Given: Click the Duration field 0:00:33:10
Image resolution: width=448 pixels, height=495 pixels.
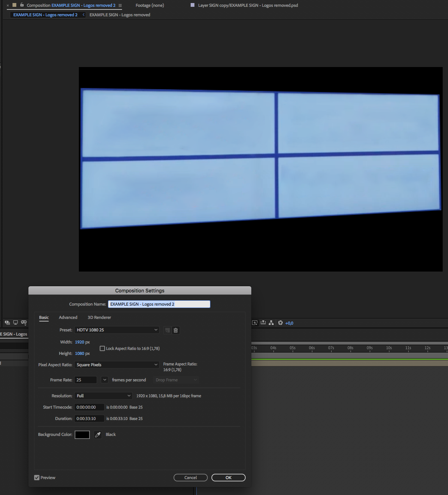Looking at the screenshot, I should [x=89, y=418].
